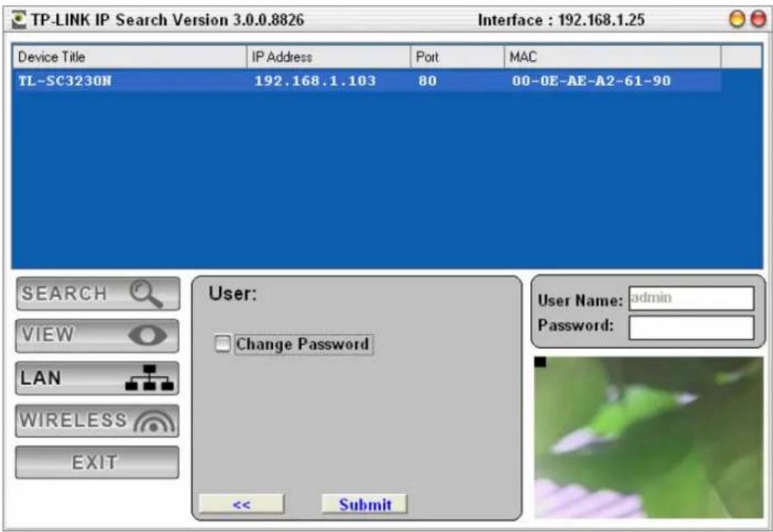Click the camera preview thumbnail
Viewport: 773px width, 532px height.
tap(648, 437)
